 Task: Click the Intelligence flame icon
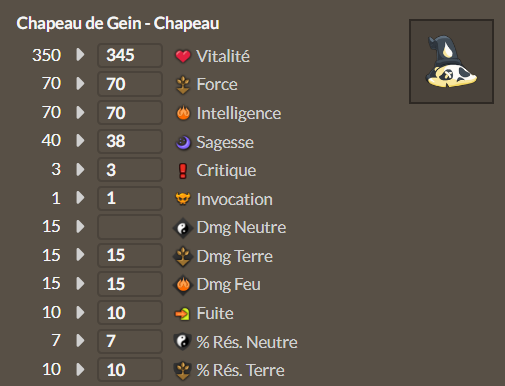coord(183,113)
